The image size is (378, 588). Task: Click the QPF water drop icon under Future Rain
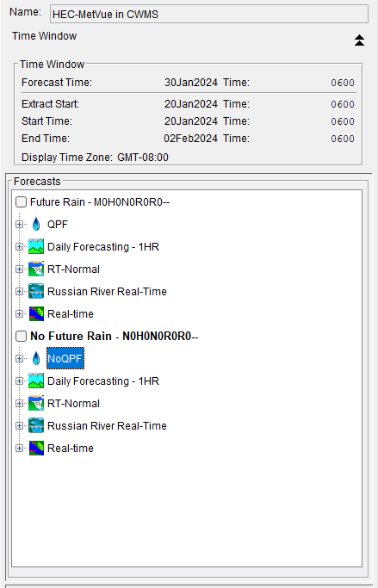[36, 224]
